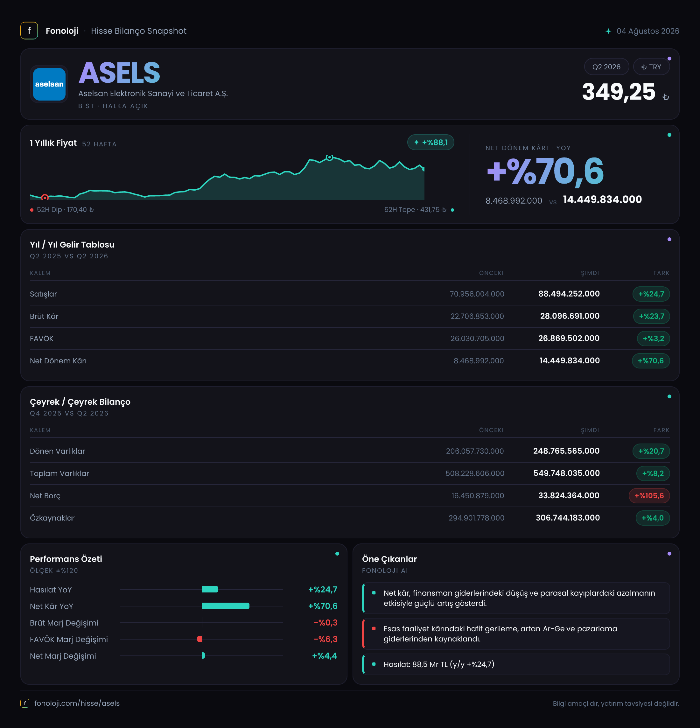Image resolution: width=700 pixels, height=728 pixels.
Task: Click the red dot beside 52H Dip
Action: pos(32,210)
